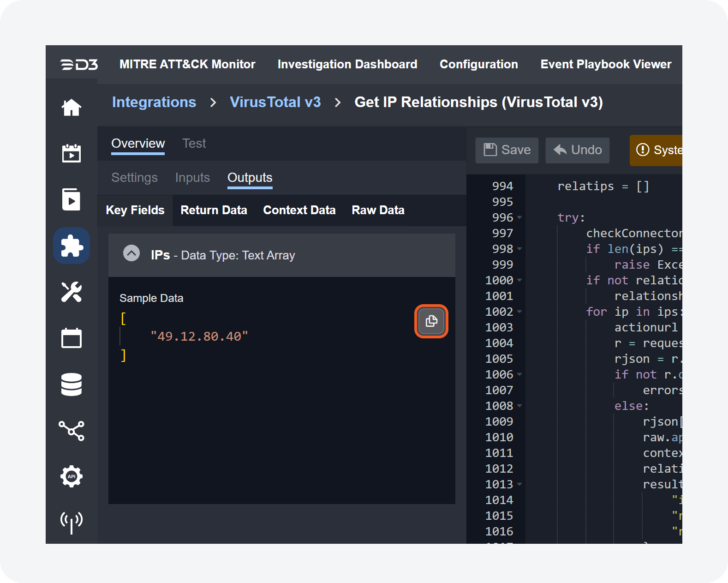Image resolution: width=728 pixels, height=583 pixels.
Task: Fold code at line 996 try block
Action: pyautogui.click(x=519, y=217)
